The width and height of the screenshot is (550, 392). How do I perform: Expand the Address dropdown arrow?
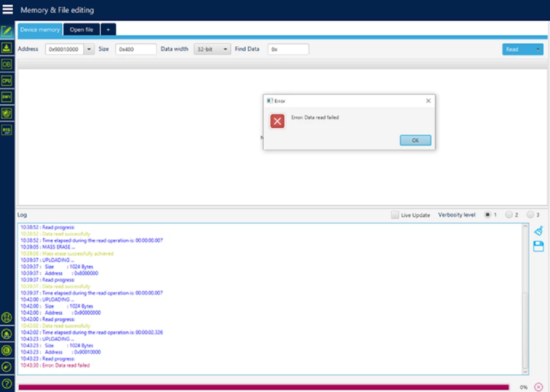89,49
